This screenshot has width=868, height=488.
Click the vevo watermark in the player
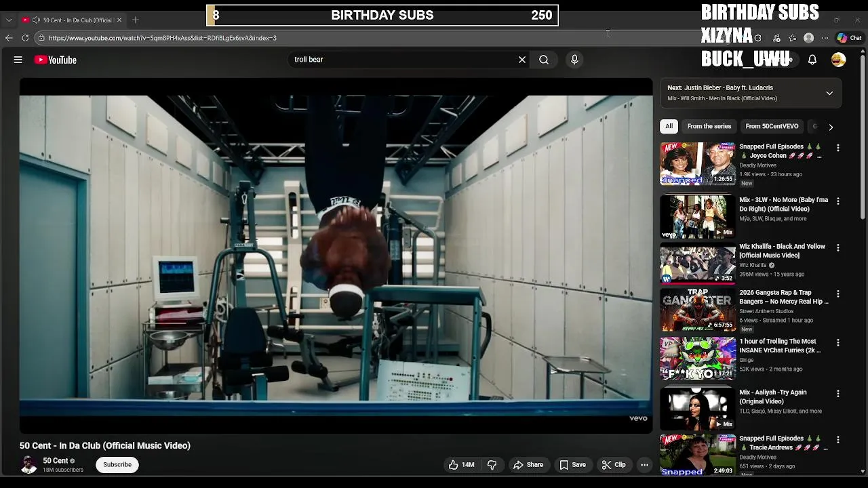(x=638, y=418)
